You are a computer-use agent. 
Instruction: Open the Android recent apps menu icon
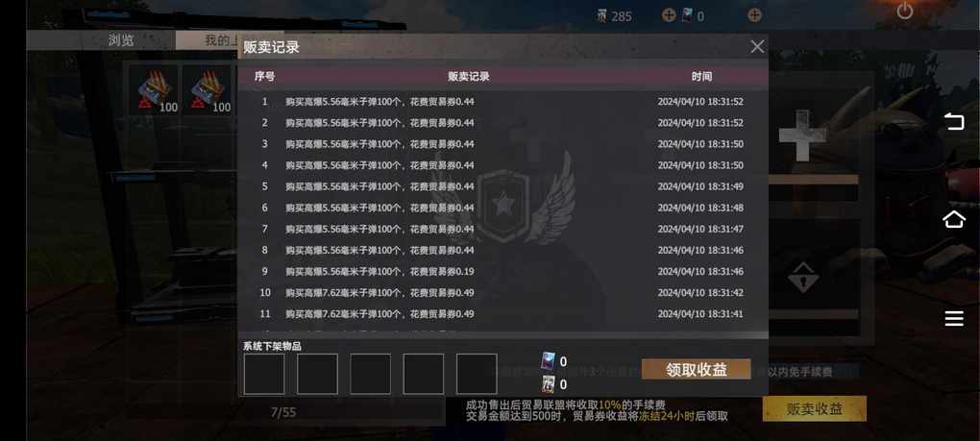point(954,319)
